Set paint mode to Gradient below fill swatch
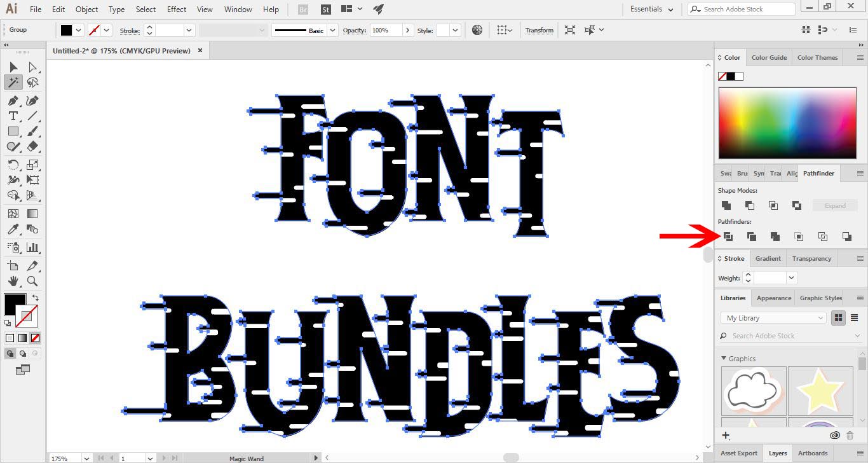 point(22,338)
